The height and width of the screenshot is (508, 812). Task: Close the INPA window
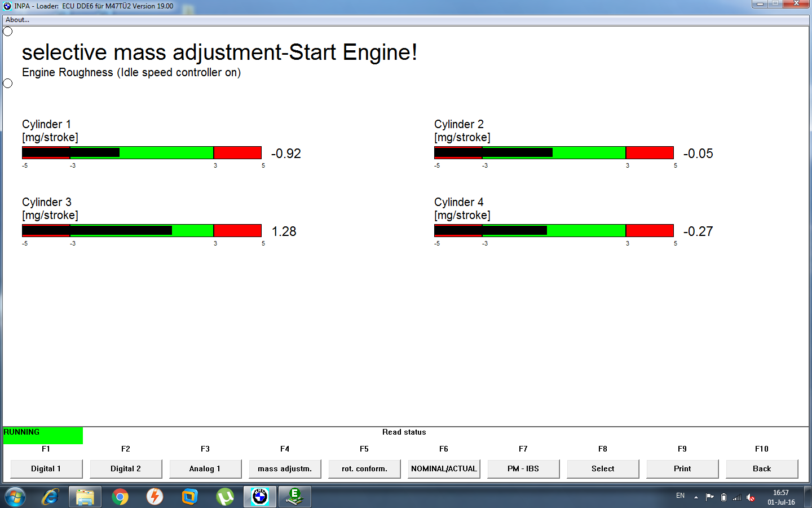click(796, 4)
